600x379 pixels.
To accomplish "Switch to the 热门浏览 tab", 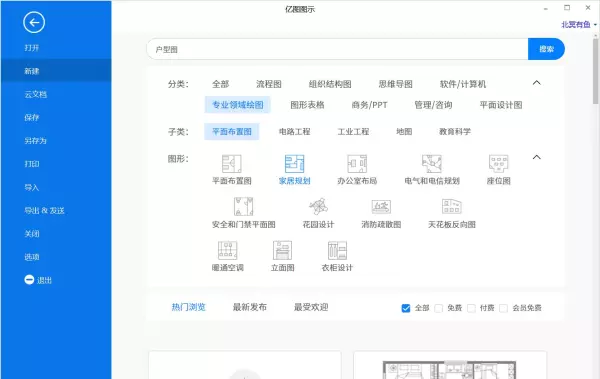I will (188, 307).
